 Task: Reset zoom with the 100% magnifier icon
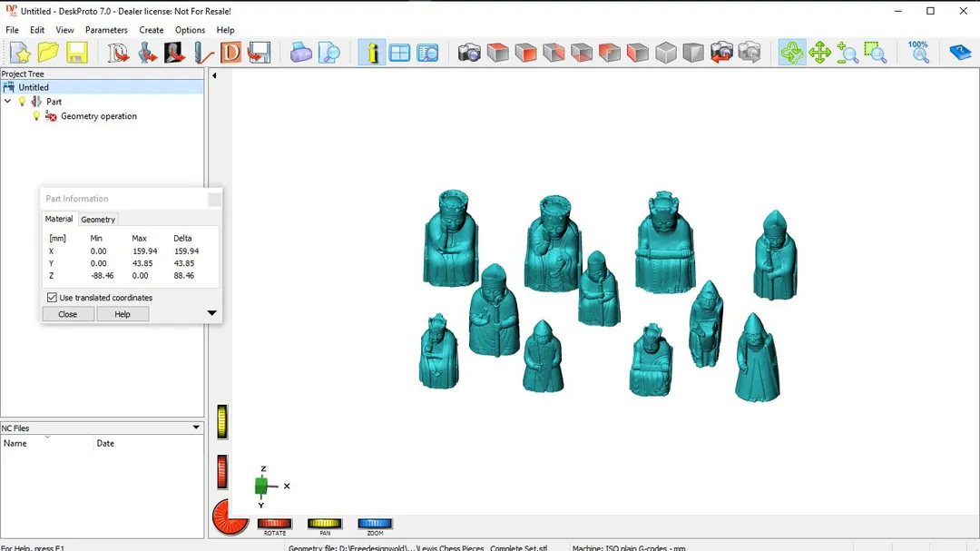pos(918,54)
